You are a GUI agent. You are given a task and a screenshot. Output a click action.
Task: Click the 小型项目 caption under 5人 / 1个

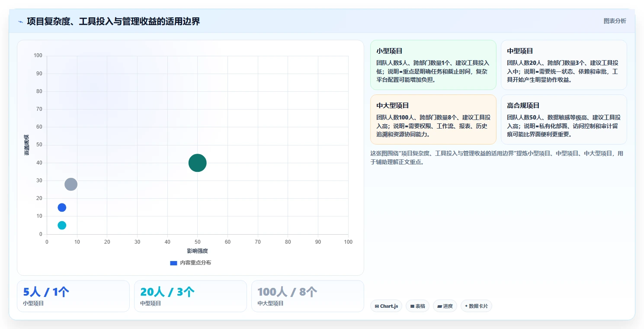(x=33, y=303)
